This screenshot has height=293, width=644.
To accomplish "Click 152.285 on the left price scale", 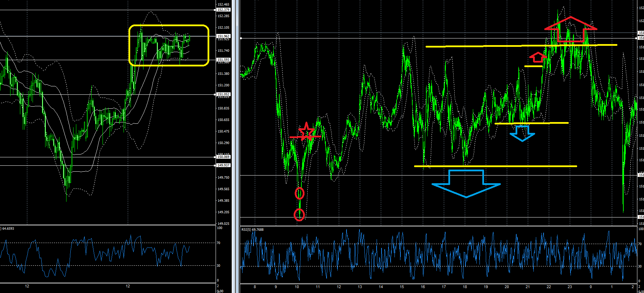I will (224, 16).
